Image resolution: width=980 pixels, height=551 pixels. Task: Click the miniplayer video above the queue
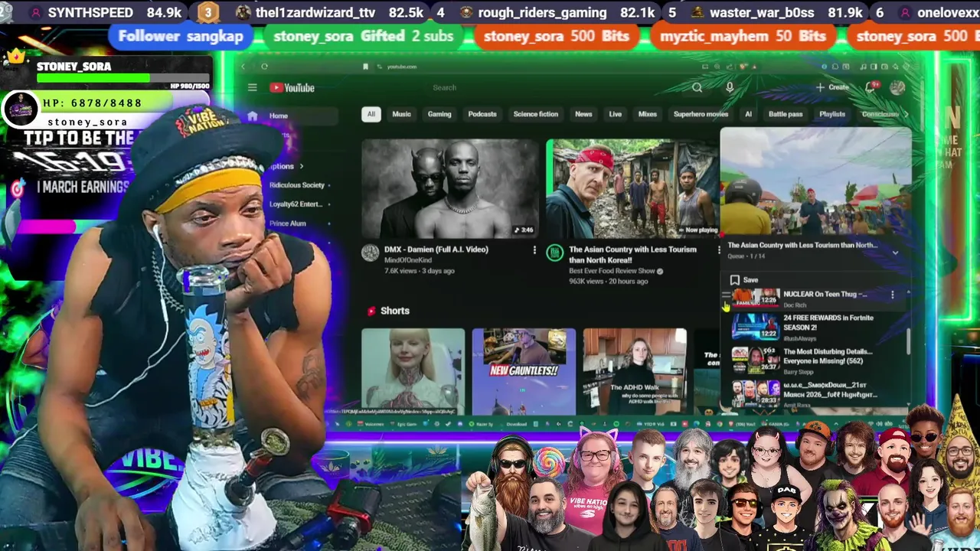tap(816, 182)
